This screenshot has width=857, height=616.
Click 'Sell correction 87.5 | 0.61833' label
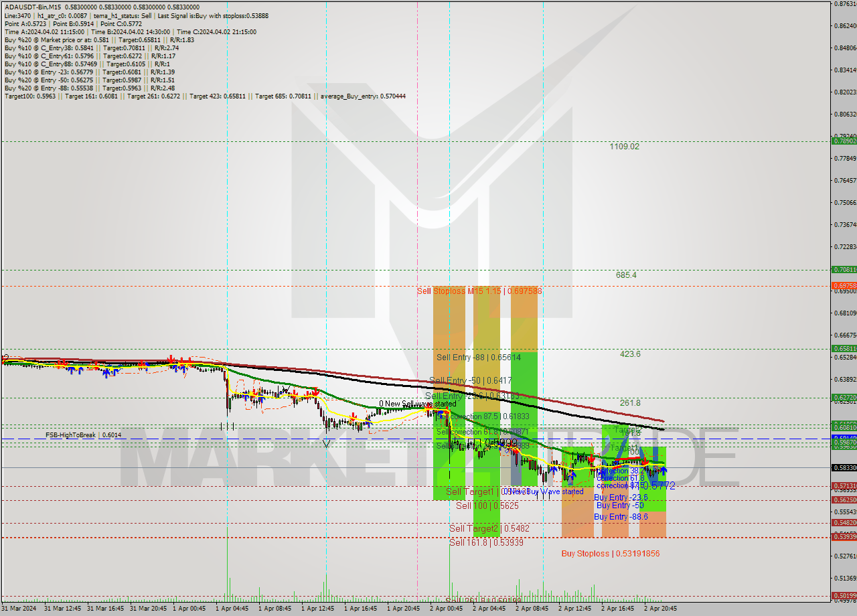tap(483, 416)
